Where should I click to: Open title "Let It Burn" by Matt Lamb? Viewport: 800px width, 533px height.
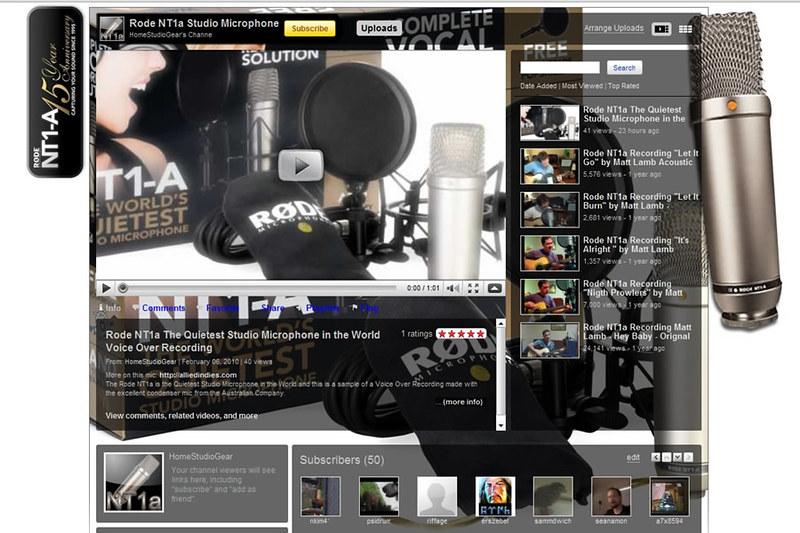coord(640,201)
